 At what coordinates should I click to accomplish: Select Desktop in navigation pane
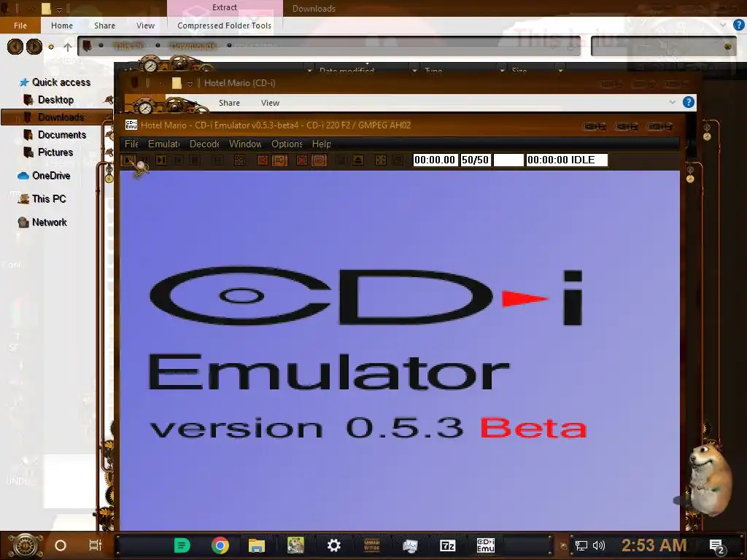49,100
